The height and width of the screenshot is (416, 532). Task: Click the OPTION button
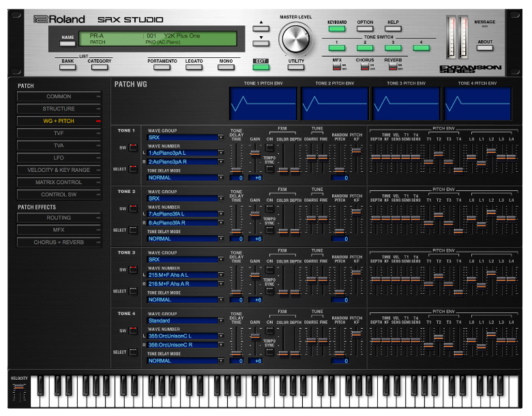365,29
